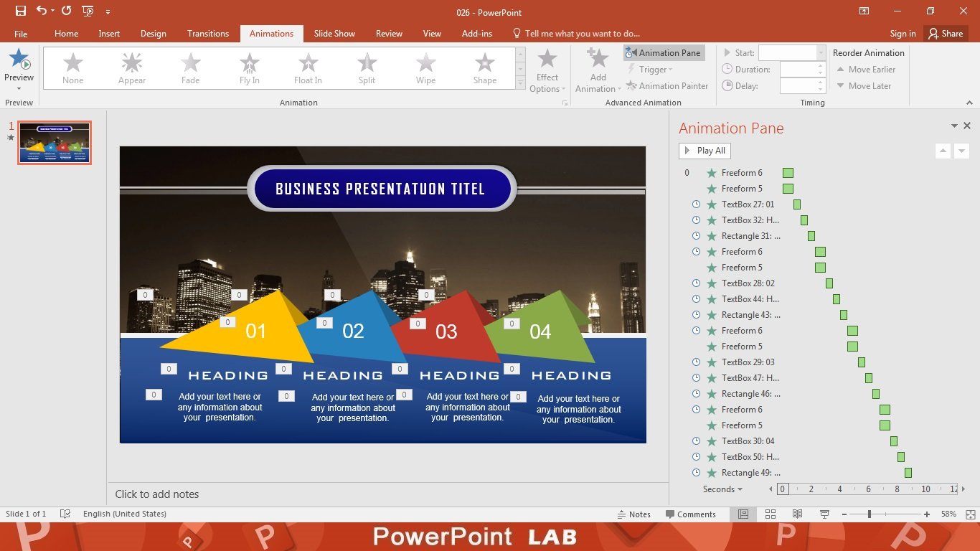Viewport: 980px width, 551px height.
Task: Apply the Fly In animation effect
Action: [250, 69]
